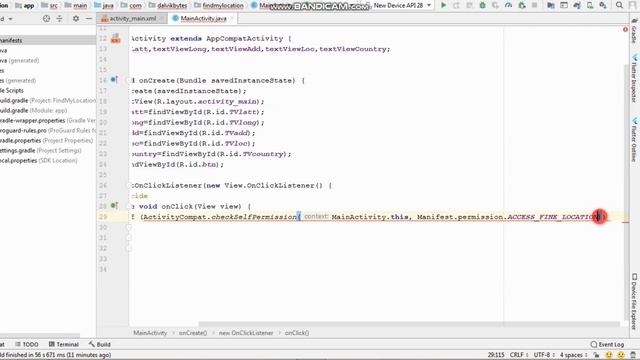Click Collapse All icon in Project panel
Screen dimensions: 640x360
60,19
